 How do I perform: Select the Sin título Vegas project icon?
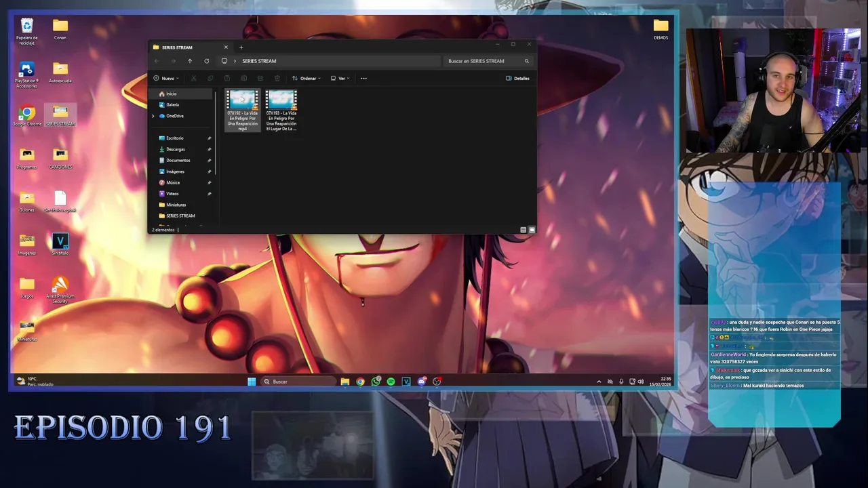point(60,245)
